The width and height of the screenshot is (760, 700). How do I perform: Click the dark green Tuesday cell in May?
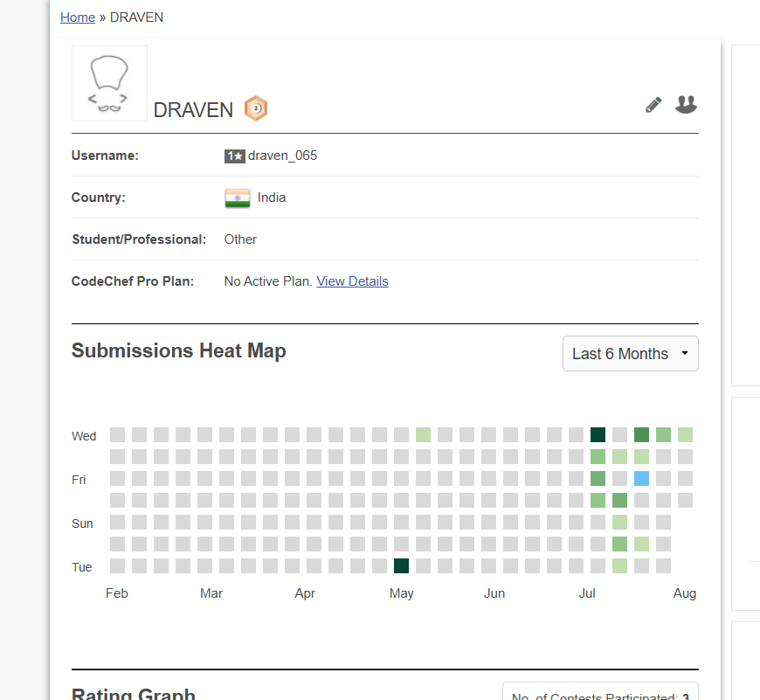[401, 565]
